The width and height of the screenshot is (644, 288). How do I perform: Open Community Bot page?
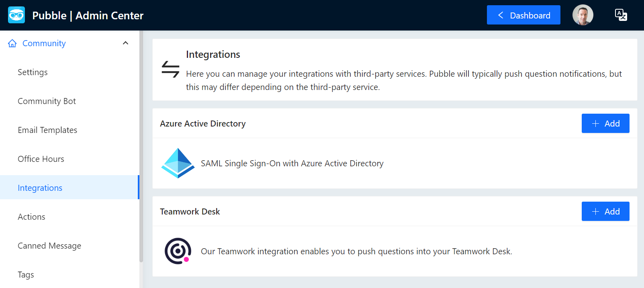[69, 101]
